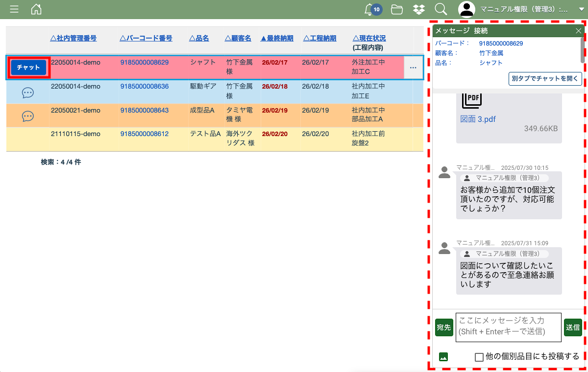Image resolution: width=588 pixels, height=372 pixels.
Task: Open Dropbox icon in top bar
Action: coord(419,9)
